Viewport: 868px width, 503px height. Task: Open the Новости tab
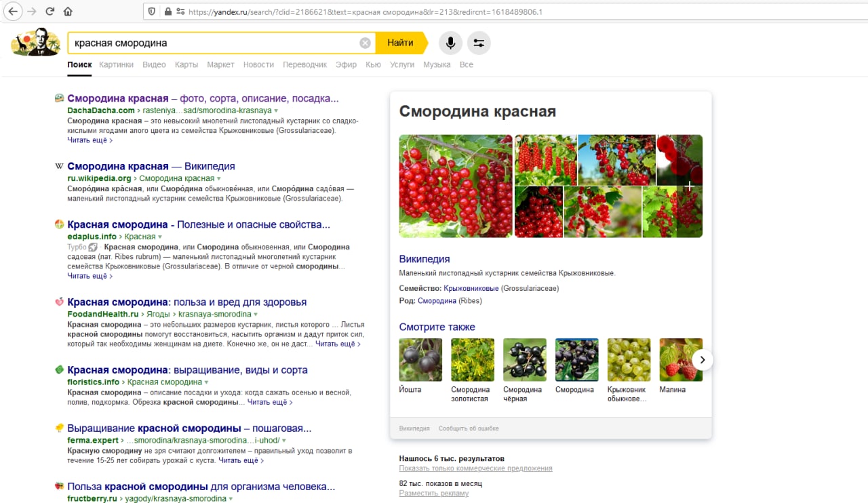pos(258,64)
